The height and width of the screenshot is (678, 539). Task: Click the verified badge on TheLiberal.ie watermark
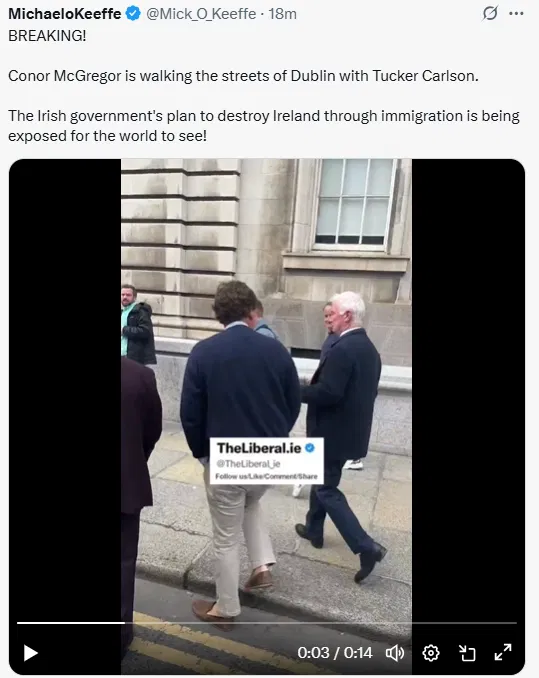point(310,448)
